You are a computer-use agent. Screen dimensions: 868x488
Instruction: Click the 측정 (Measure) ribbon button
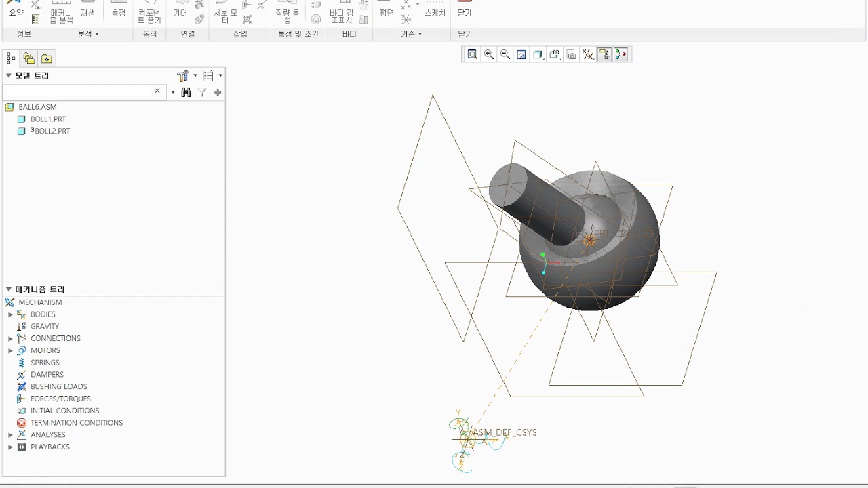tap(119, 10)
